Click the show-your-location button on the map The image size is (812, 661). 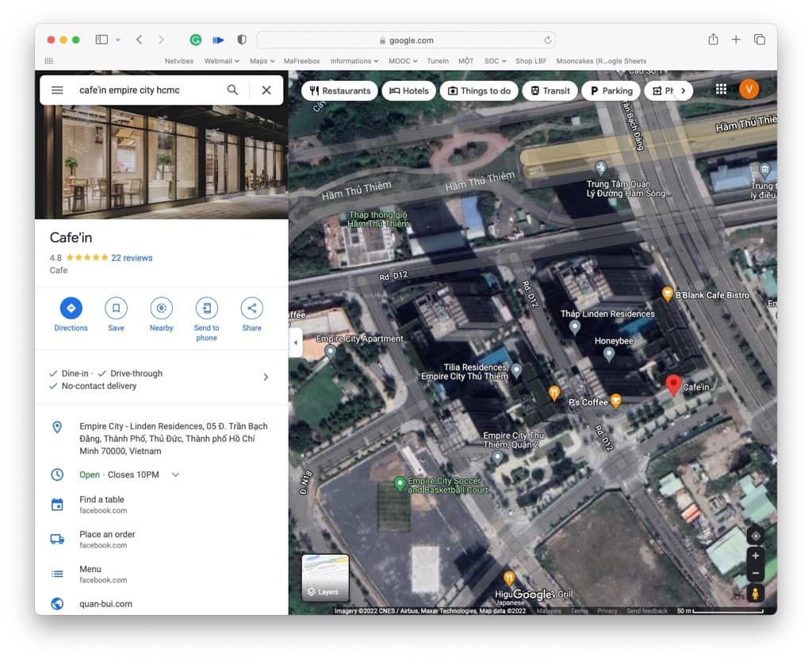point(756,536)
